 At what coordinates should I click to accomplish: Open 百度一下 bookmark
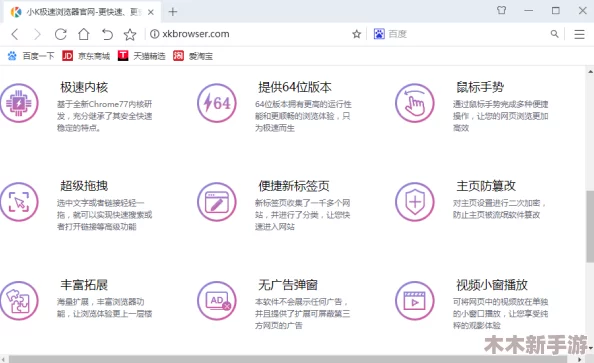(31, 56)
